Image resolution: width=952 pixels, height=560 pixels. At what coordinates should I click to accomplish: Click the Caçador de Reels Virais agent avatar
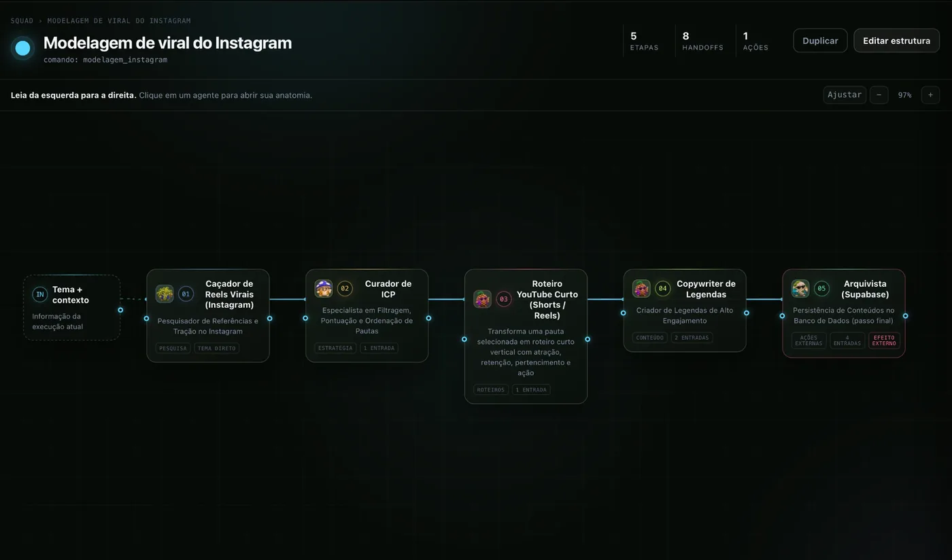[x=165, y=294]
